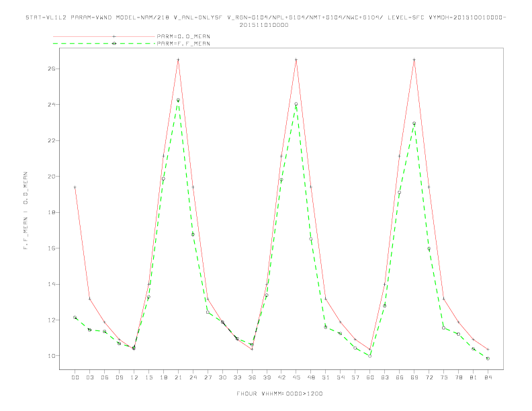The height and width of the screenshot is (411, 532).
Task: Click green F.F_MEAN circle marker at hour 60
Action: coord(370,356)
